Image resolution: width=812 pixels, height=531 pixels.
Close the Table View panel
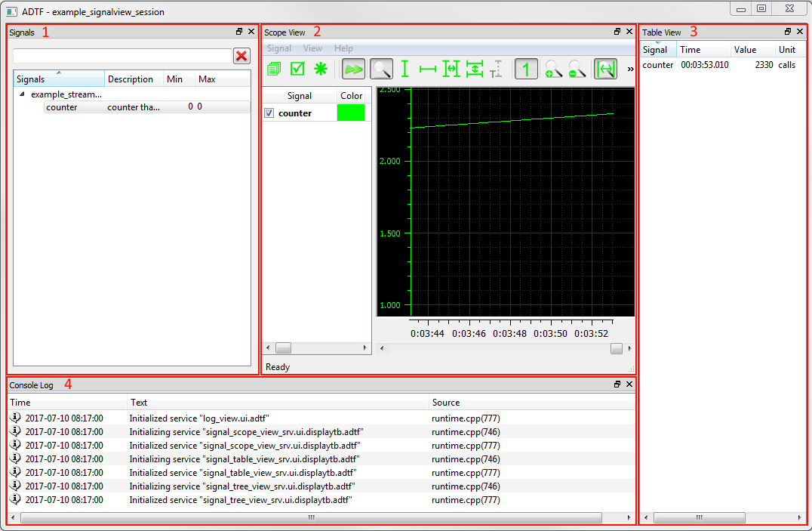click(800, 32)
